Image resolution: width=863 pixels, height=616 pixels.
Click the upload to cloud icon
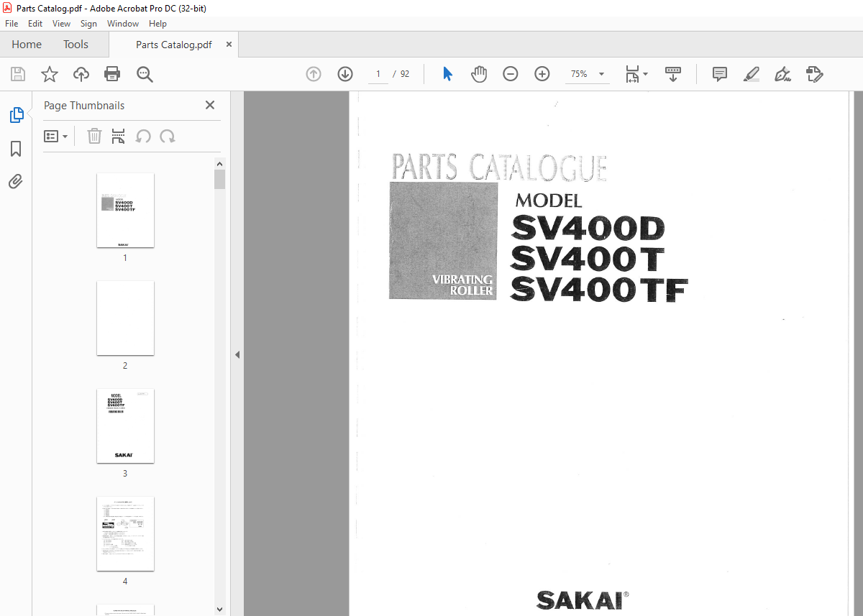[81, 74]
